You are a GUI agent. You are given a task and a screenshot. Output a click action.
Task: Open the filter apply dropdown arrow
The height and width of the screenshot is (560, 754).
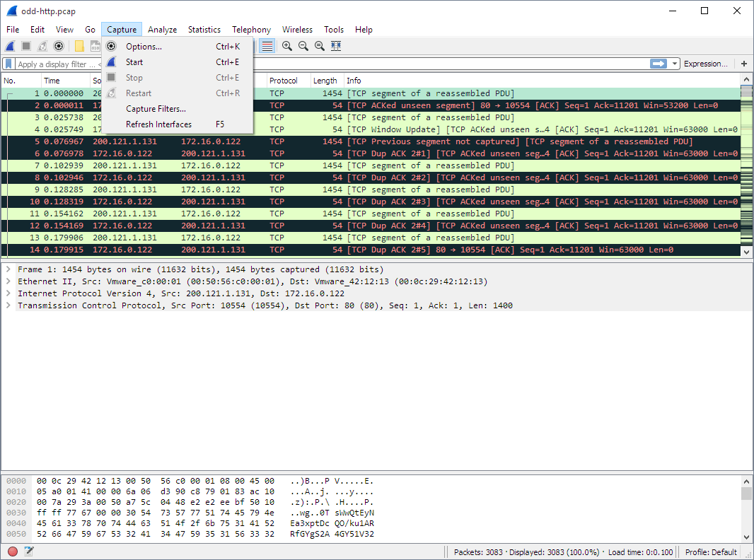(x=674, y=63)
